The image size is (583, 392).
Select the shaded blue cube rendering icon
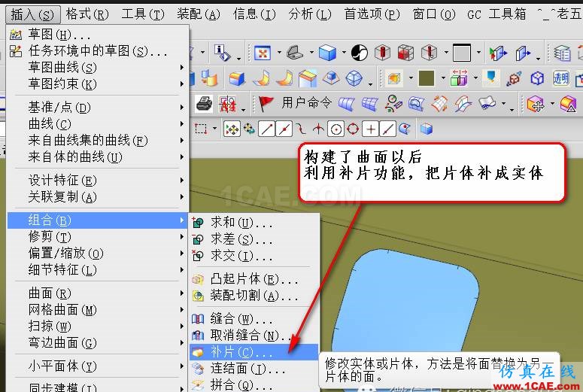327,53
